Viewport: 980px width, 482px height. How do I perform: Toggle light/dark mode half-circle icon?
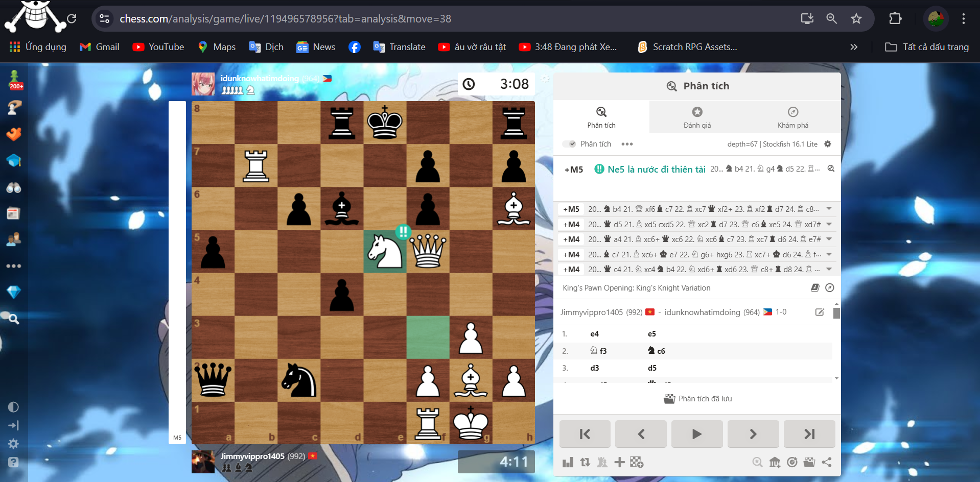point(13,407)
